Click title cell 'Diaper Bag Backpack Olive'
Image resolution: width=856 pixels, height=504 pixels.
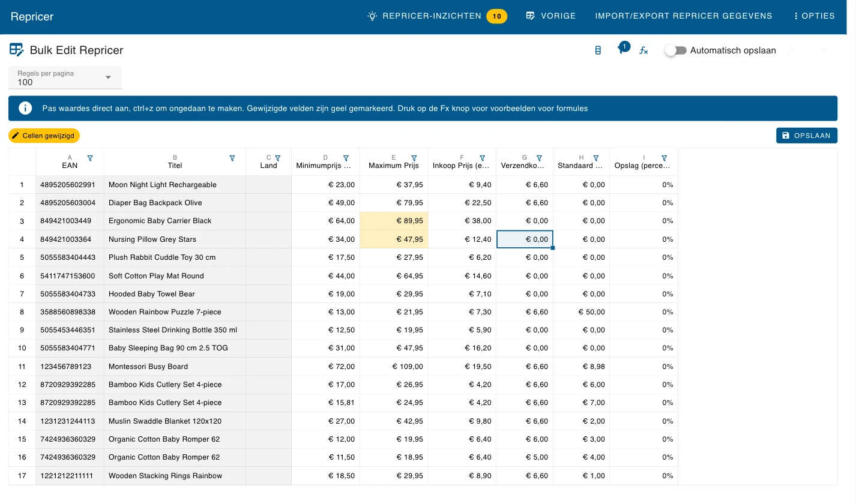[175, 203]
